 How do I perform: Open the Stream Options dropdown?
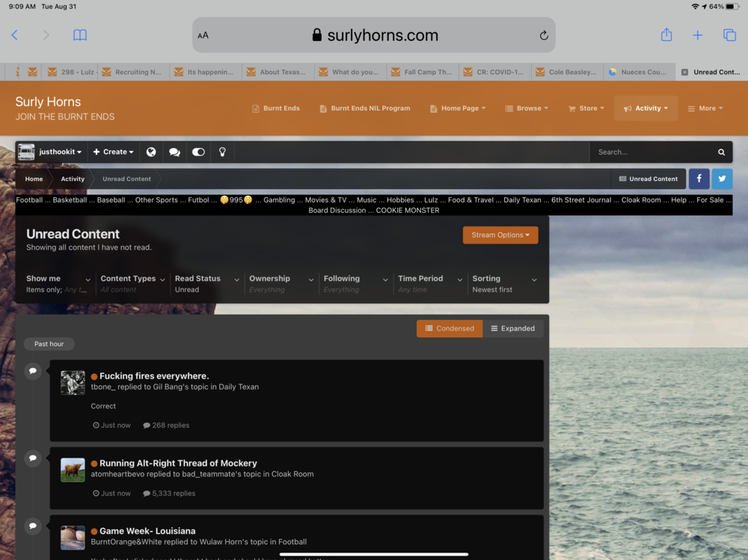click(500, 235)
